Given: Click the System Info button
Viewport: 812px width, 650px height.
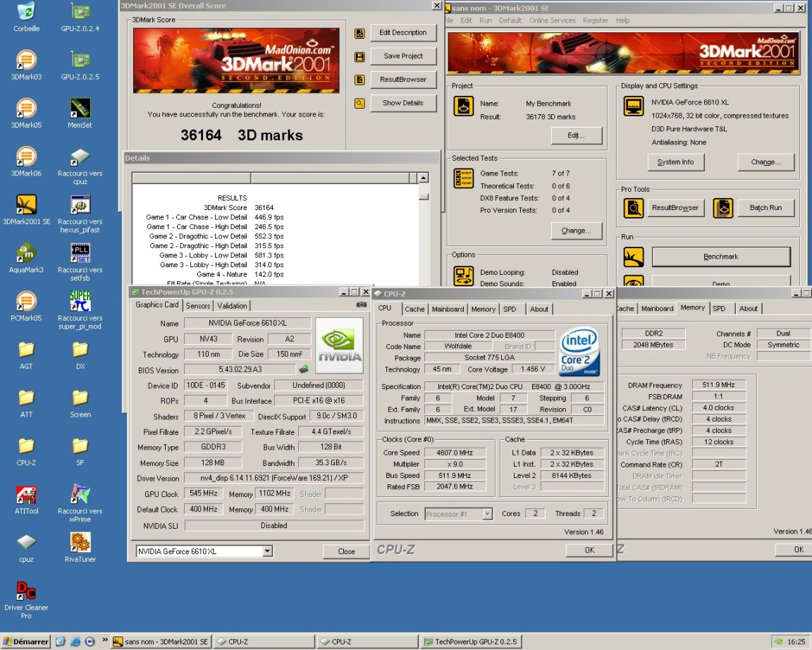Looking at the screenshot, I should click(x=675, y=162).
